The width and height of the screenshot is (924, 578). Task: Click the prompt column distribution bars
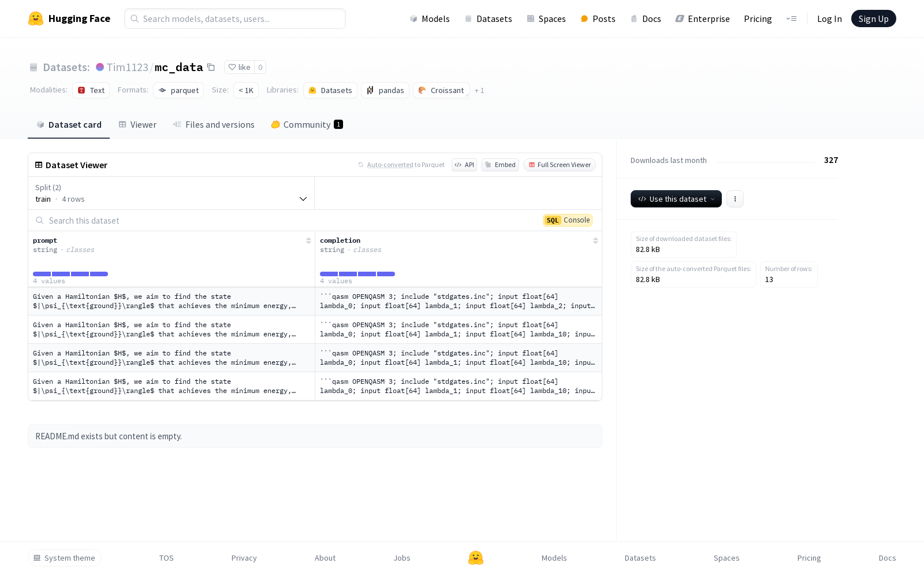pyautogui.click(x=70, y=274)
